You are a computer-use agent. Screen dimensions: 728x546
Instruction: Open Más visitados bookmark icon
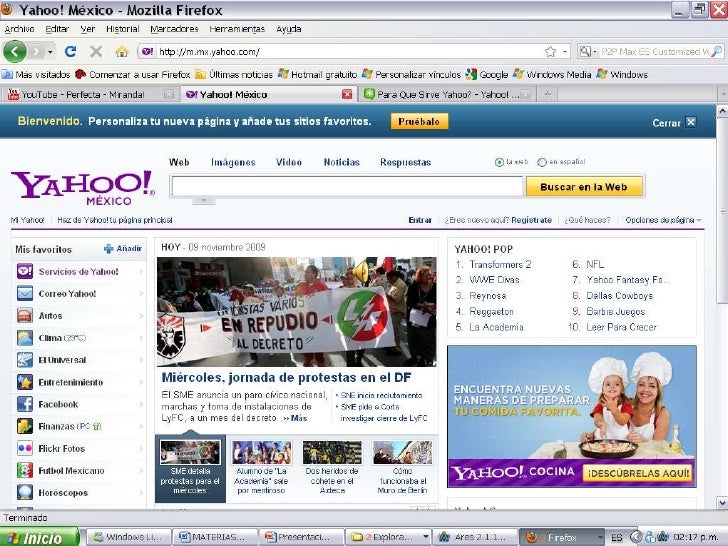7,74
